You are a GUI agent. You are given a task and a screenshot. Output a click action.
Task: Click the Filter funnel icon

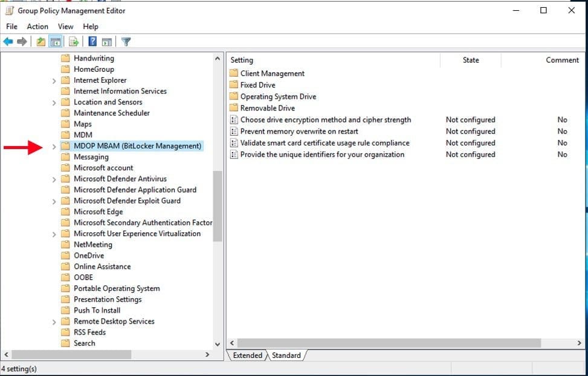click(x=126, y=42)
